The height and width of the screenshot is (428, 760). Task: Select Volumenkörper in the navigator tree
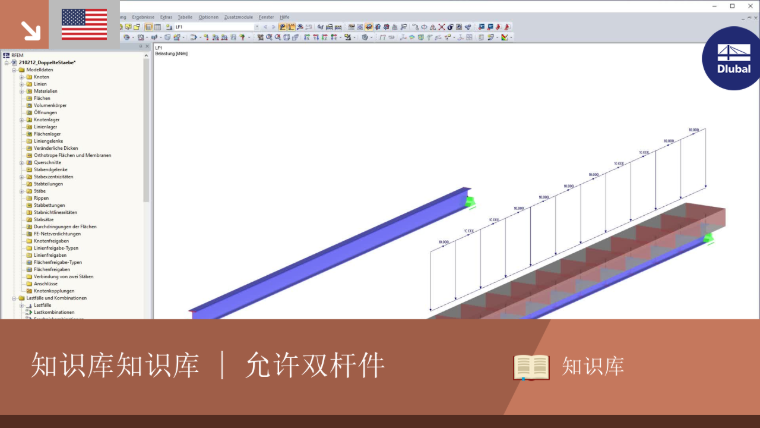pyautogui.click(x=50, y=105)
